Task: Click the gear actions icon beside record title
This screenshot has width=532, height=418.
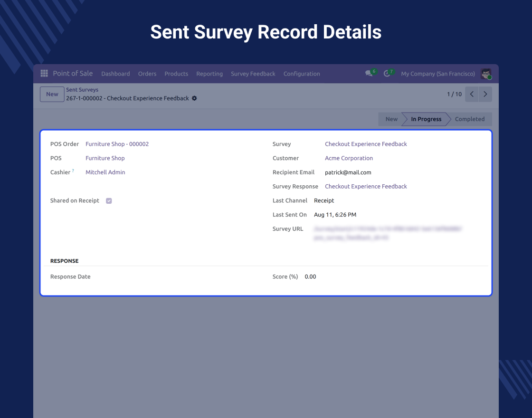Action: 194,98
